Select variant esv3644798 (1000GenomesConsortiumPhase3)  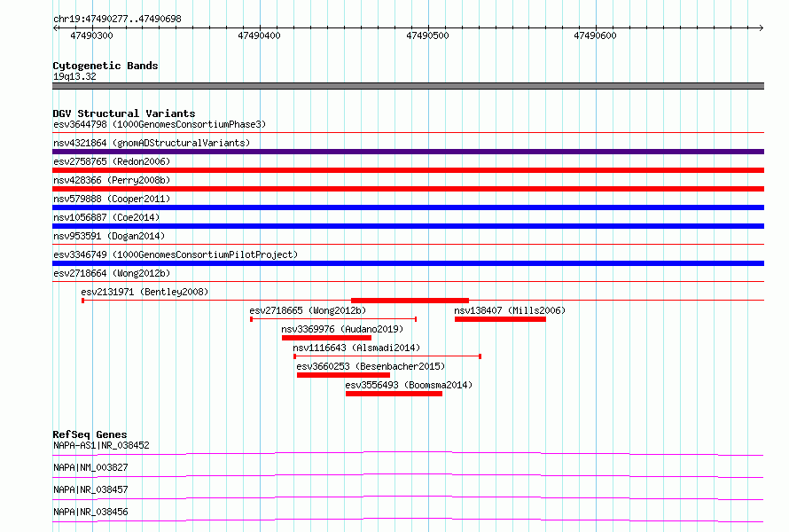click(160, 124)
